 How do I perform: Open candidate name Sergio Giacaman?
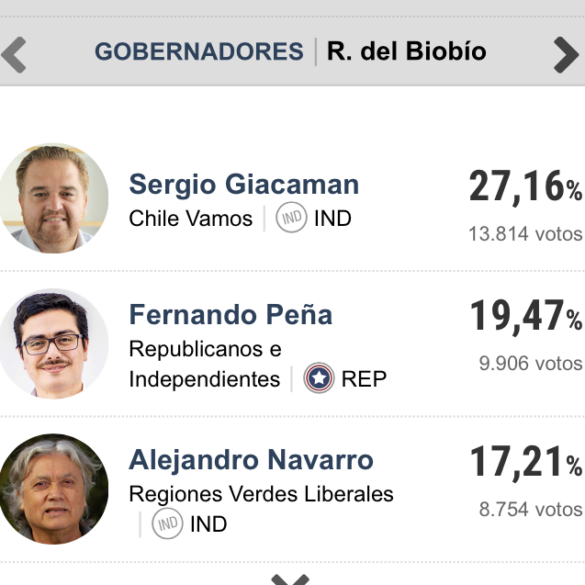[244, 185]
